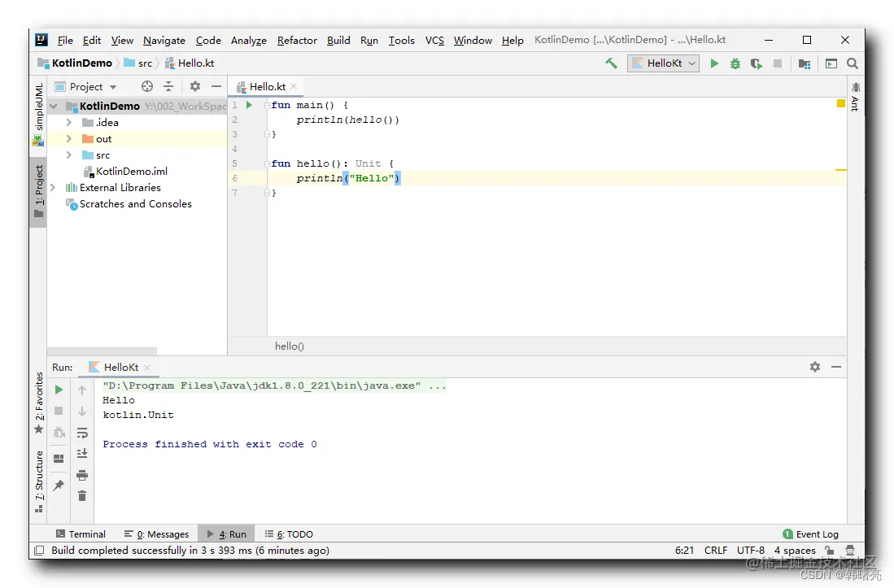Open Run panel settings gear

coord(815,367)
